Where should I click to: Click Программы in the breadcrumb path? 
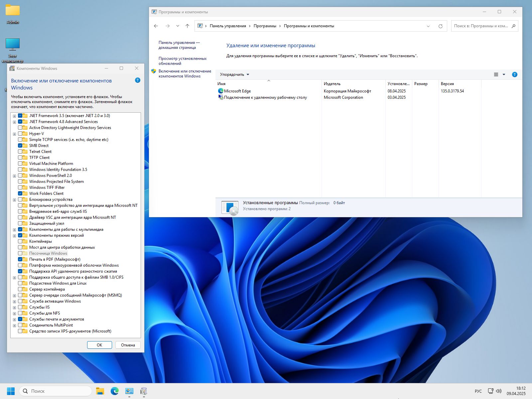tap(265, 26)
